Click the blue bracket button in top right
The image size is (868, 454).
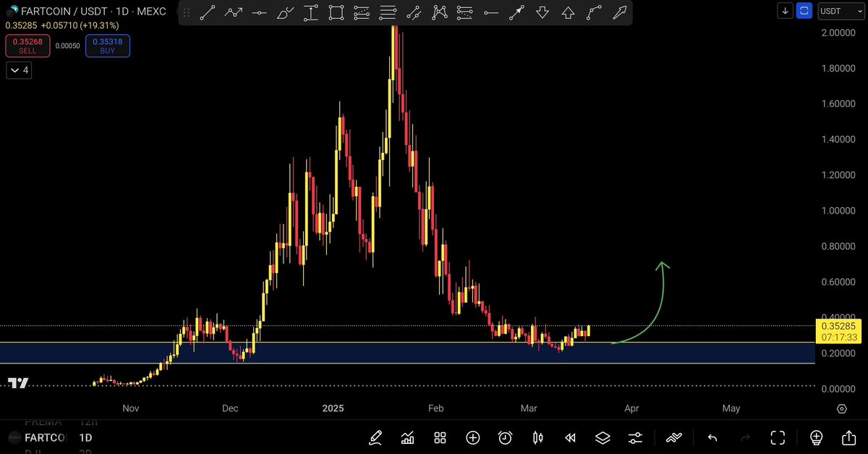pyautogui.click(x=804, y=11)
